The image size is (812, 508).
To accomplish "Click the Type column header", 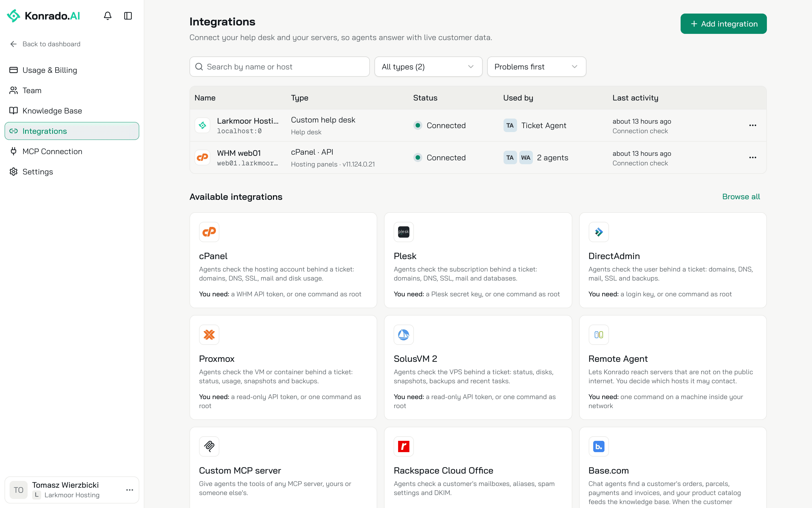I will point(299,98).
